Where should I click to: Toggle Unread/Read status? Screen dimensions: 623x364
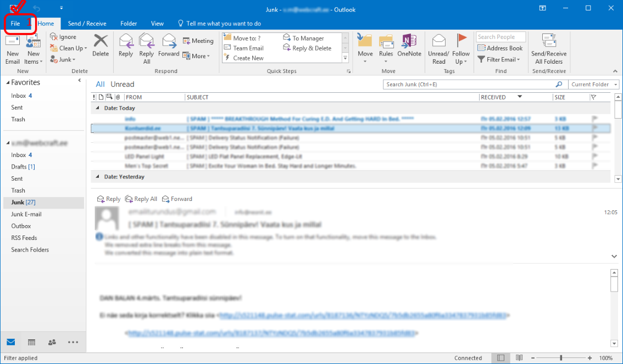438,49
